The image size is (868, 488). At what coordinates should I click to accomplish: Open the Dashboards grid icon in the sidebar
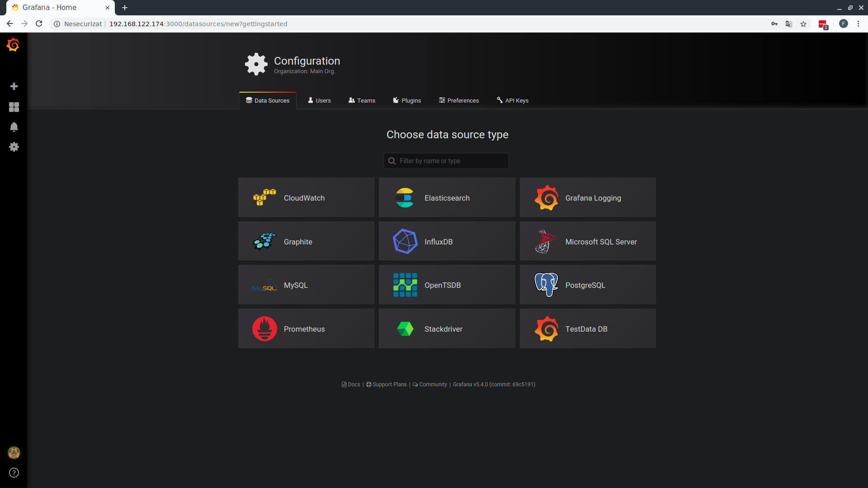[14, 107]
